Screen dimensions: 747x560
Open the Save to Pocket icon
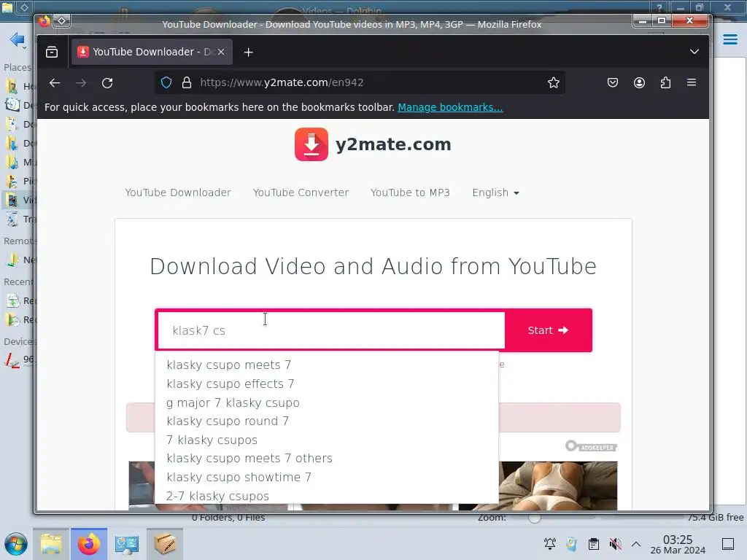tap(613, 83)
